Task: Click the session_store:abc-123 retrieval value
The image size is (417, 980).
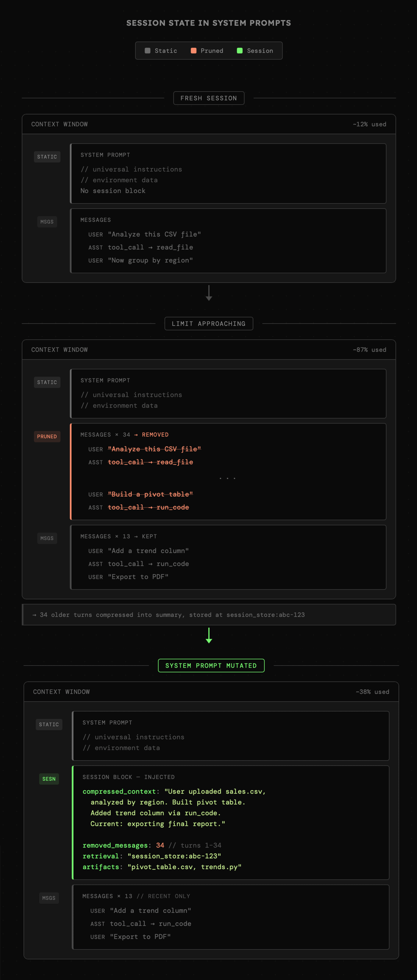Action: 174,856
